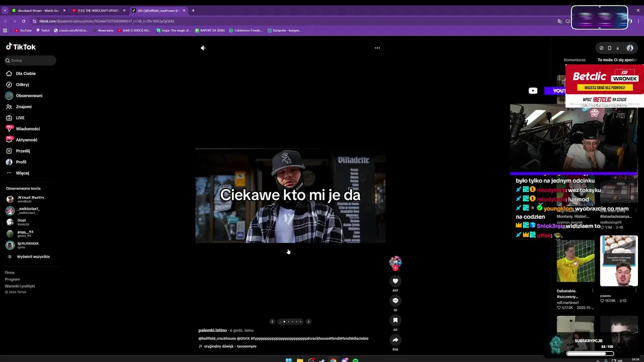This screenshot has height=362, width=644.
Task: Open the TikTok home logo
Action: [x=21, y=47]
